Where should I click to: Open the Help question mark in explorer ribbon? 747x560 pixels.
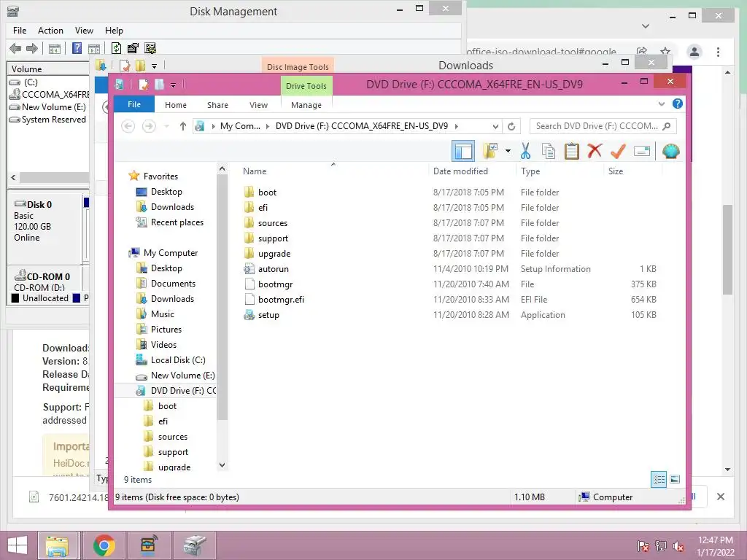click(x=677, y=104)
